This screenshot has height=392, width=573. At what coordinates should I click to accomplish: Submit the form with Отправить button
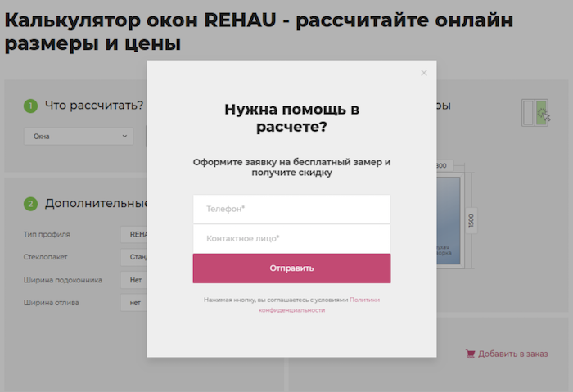pos(291,268)
